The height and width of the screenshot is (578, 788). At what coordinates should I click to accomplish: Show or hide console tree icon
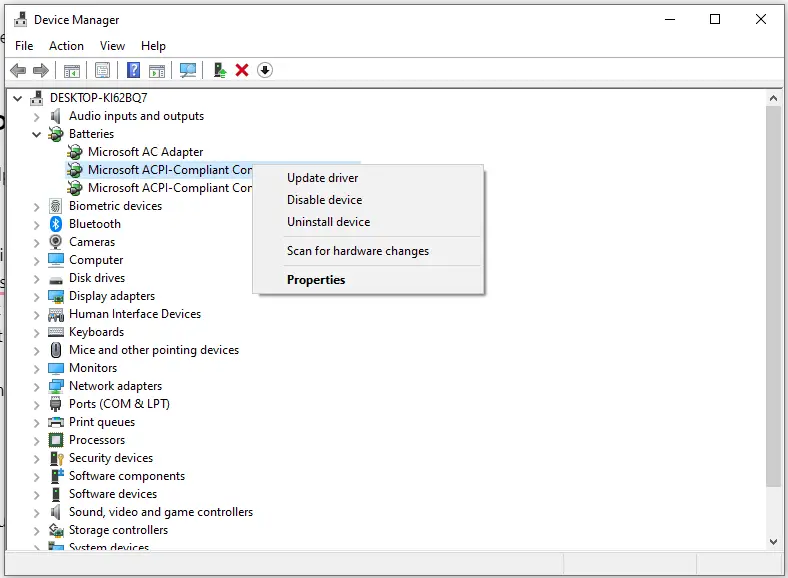pos(72,70)
